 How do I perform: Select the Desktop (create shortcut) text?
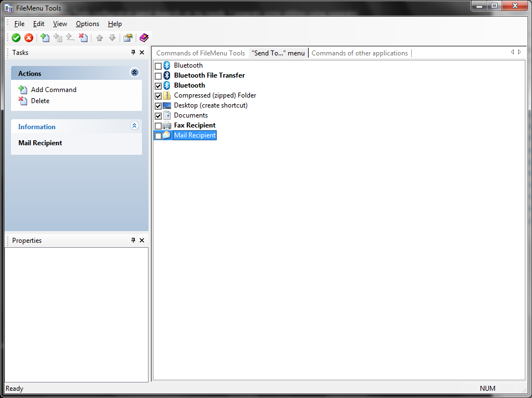(x=211, y=105)
